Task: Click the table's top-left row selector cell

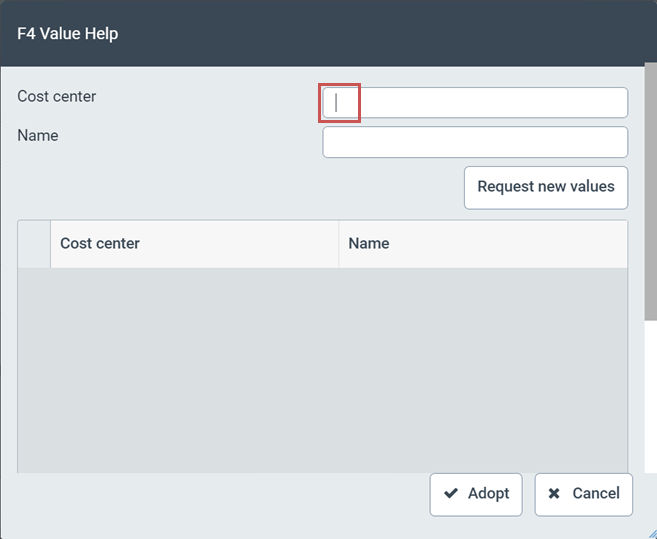Action: [x=34, y=244]
